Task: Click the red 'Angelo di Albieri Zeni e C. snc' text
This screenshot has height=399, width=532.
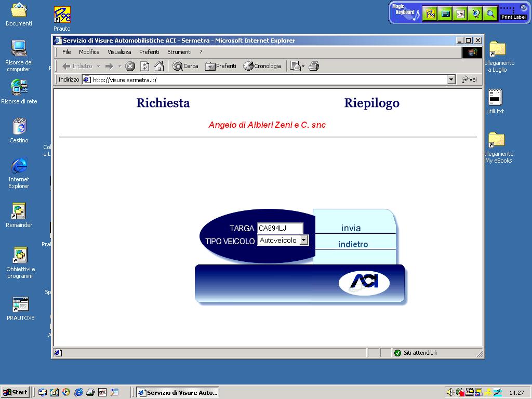Action: [267, 125]
